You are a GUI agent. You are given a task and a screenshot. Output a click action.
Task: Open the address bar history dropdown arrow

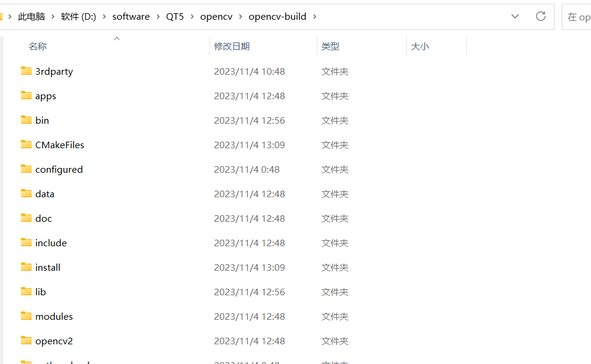pyautogui.click(x=515, y=16)
